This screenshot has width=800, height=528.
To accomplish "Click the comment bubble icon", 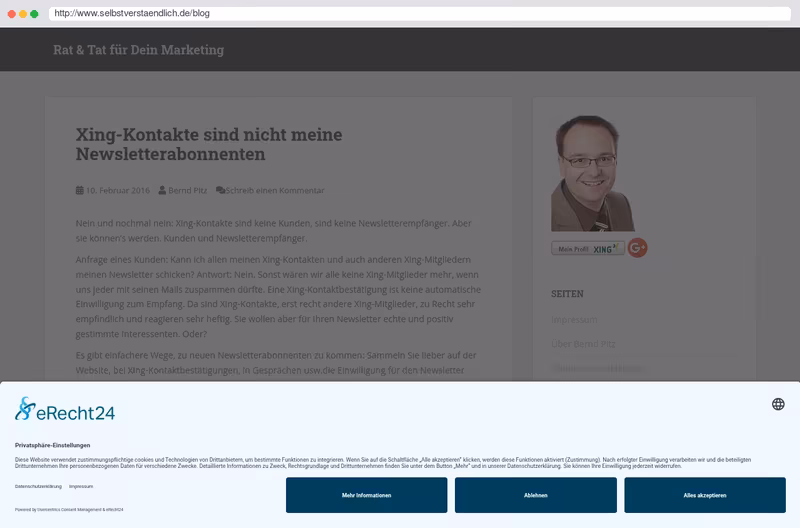I will [x=220, y=190].
